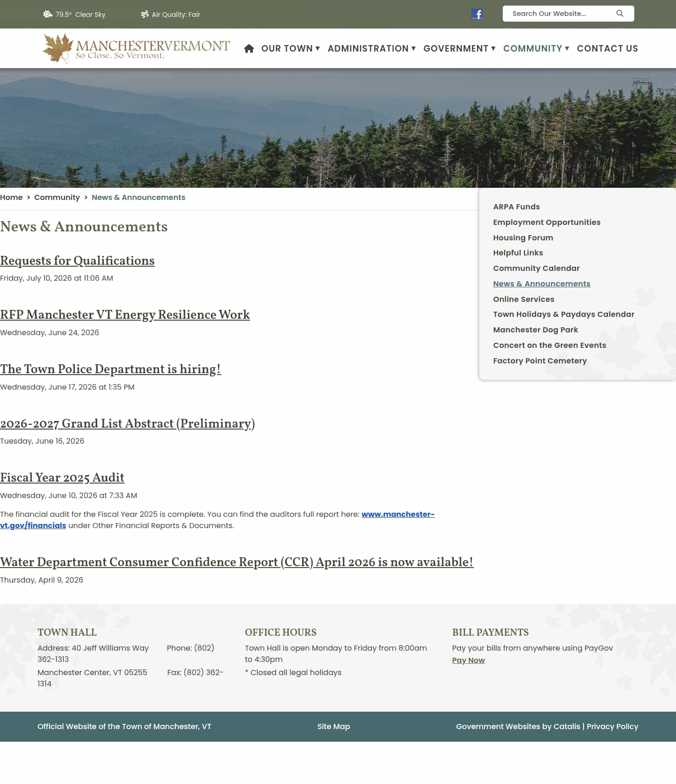
Task: Click the search magnifier icon
Action: point(620,14)
